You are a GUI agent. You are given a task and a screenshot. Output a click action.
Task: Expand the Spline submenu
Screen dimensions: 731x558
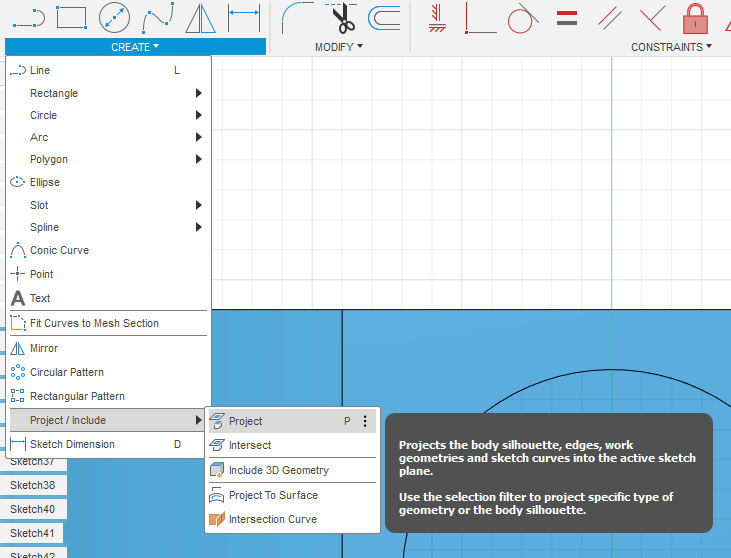(x=108, y=227)
